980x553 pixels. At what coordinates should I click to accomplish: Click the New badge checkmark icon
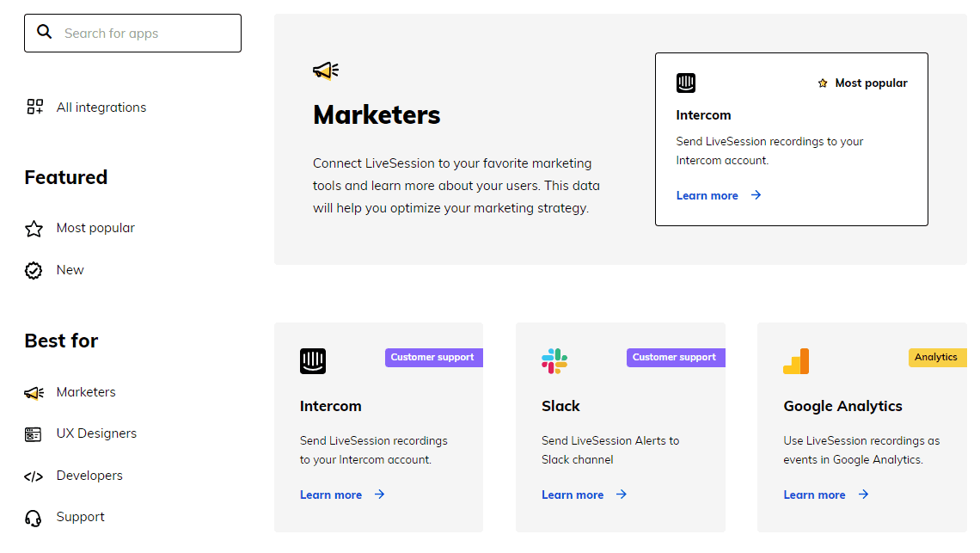point(34,271)
